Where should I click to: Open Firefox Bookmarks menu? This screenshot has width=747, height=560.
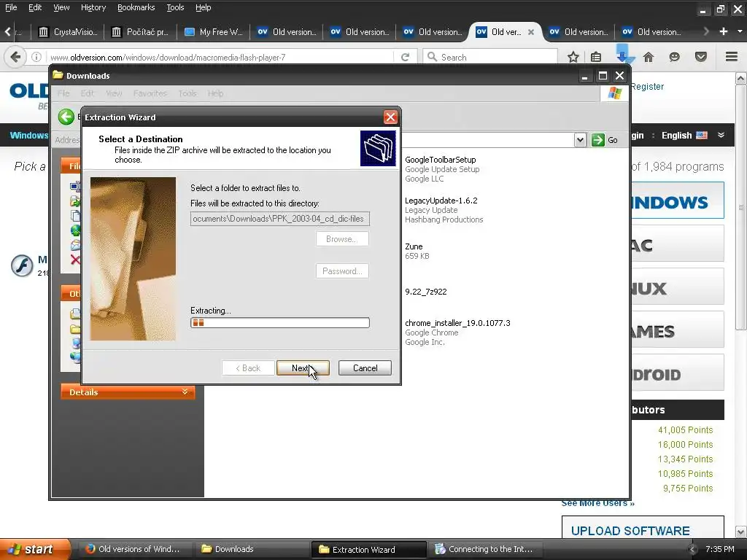pos(136,7)
